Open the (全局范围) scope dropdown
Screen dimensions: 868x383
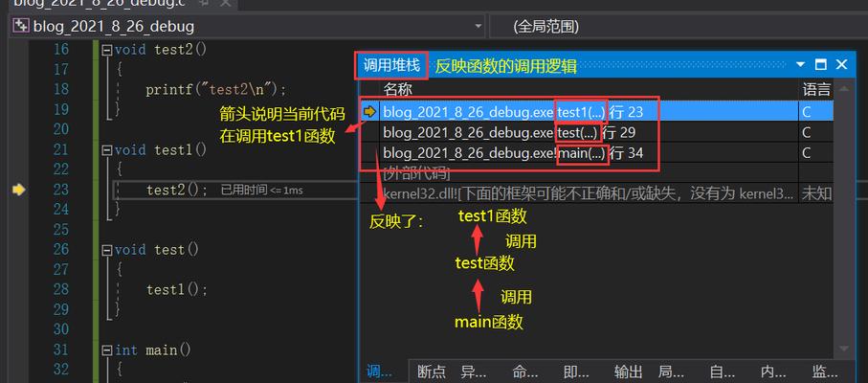679,26
